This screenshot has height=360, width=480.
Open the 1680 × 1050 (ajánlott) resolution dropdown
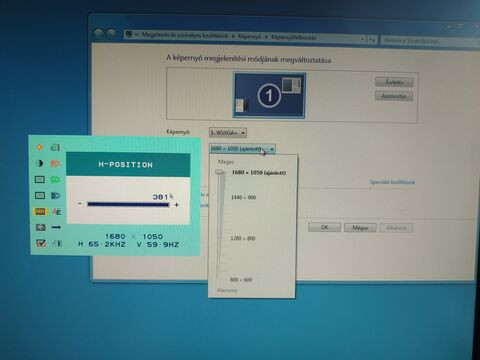click(x=242, y=149)
